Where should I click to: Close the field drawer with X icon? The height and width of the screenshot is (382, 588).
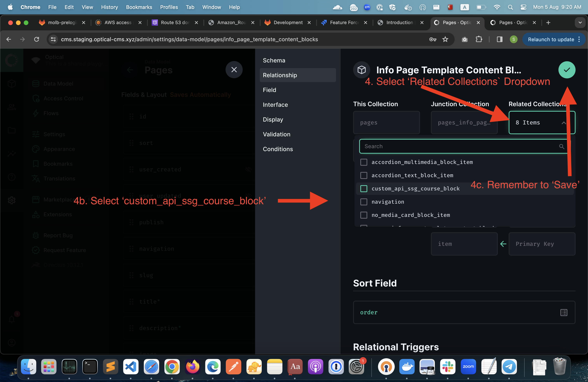click(x=234, y=70)
